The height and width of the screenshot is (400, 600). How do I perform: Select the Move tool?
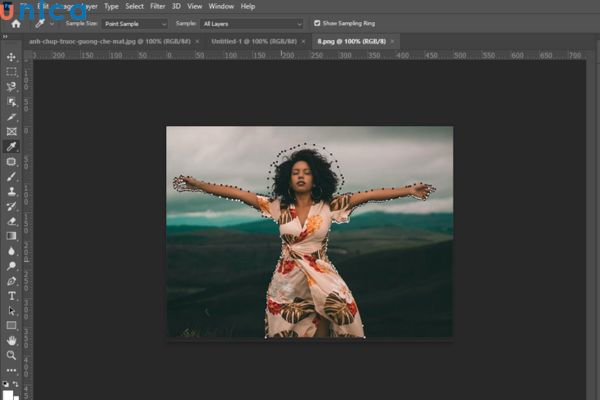pos(12,57)
